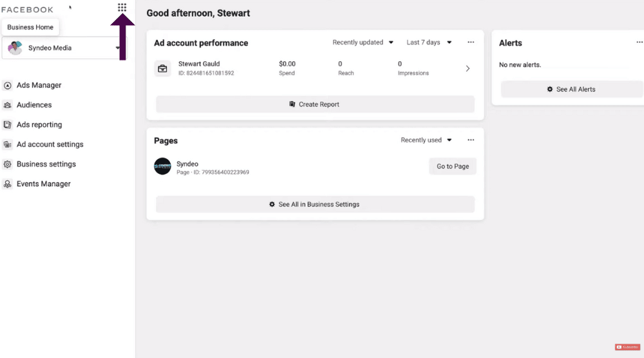Click the $0.00 Spend value
The height and width of the screenshot is (358, 644).
coord(287,64)
